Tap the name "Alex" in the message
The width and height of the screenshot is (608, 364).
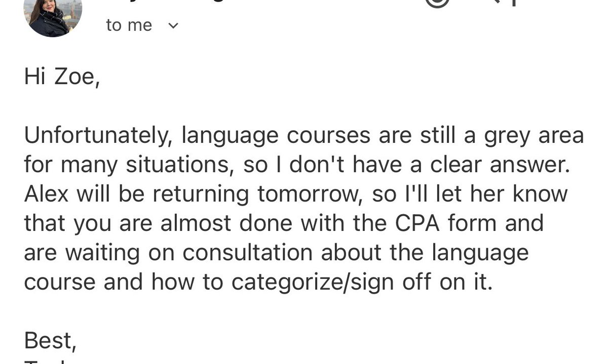(x=46, y=194)
